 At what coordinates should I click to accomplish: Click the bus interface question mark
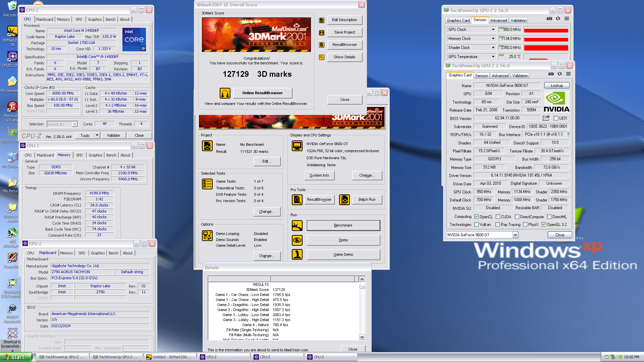point(568,134)
